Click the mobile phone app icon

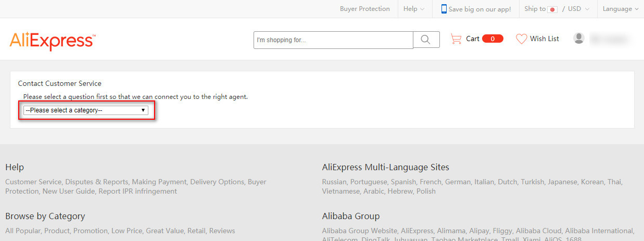444,9
